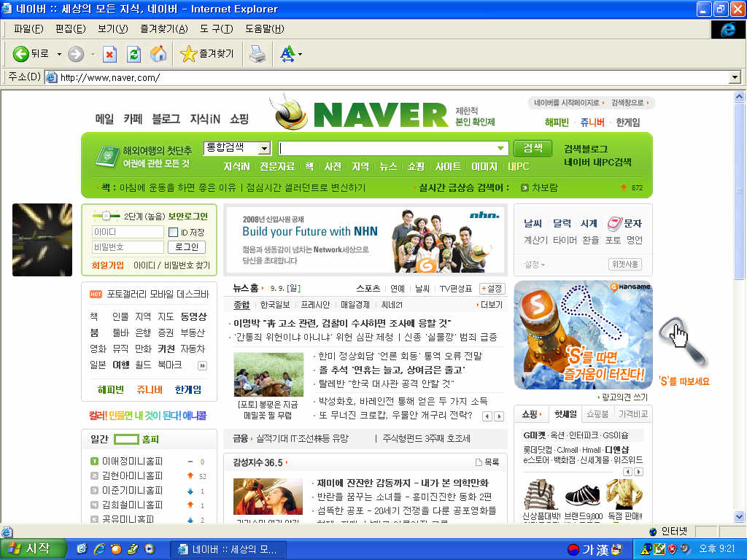The width and height of the screenshot is (747, 560).
Task: Open the 도움말(H) menu
Action: 264,29
